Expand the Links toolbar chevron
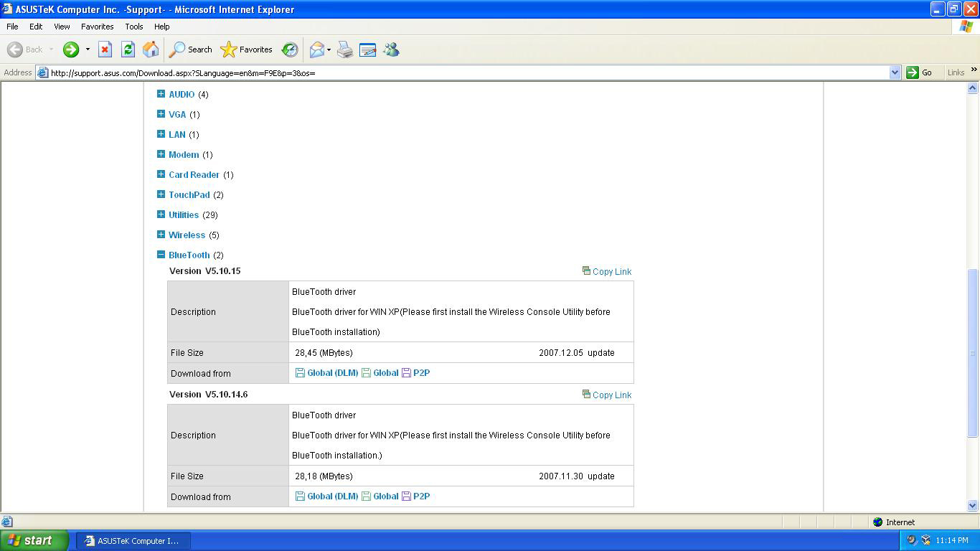This screenshot has height=551, width=980. 974,70
